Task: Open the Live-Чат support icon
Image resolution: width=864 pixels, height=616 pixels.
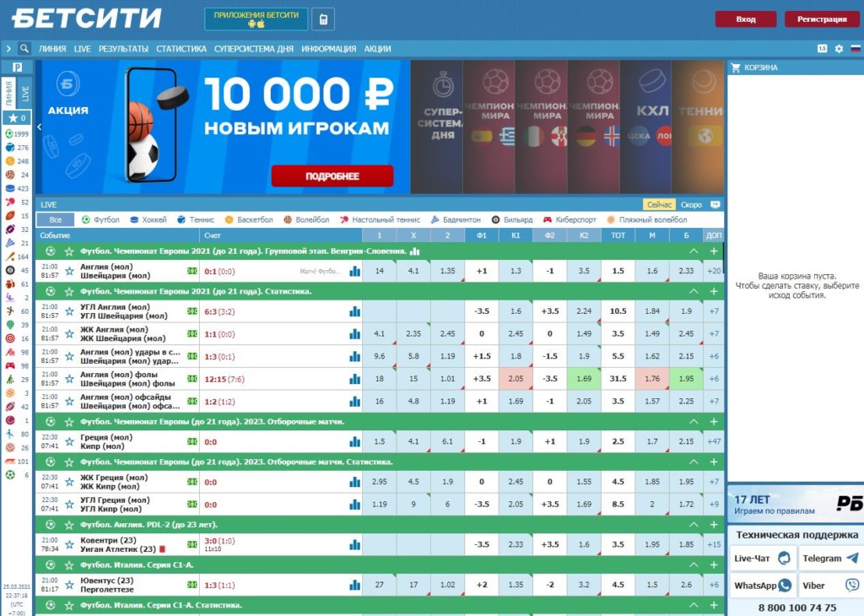Action: (x=784, y=558)
